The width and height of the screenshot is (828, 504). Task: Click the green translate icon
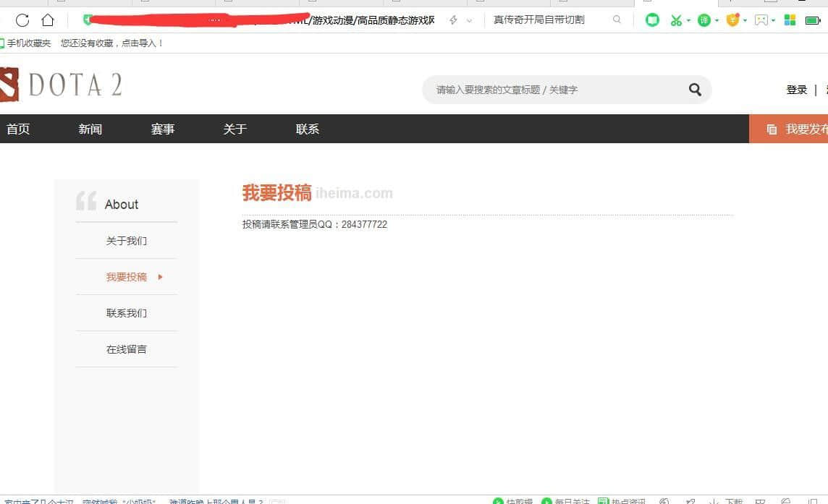click(704, 20)
